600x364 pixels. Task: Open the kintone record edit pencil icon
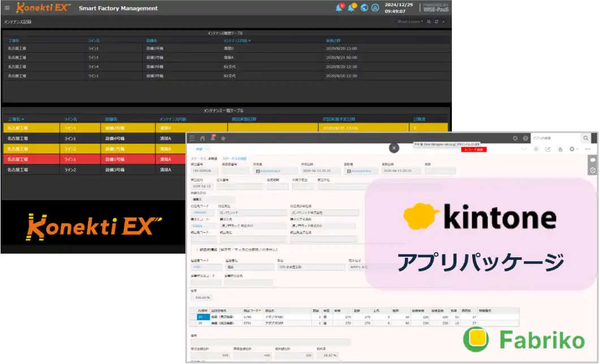point(547,149)
